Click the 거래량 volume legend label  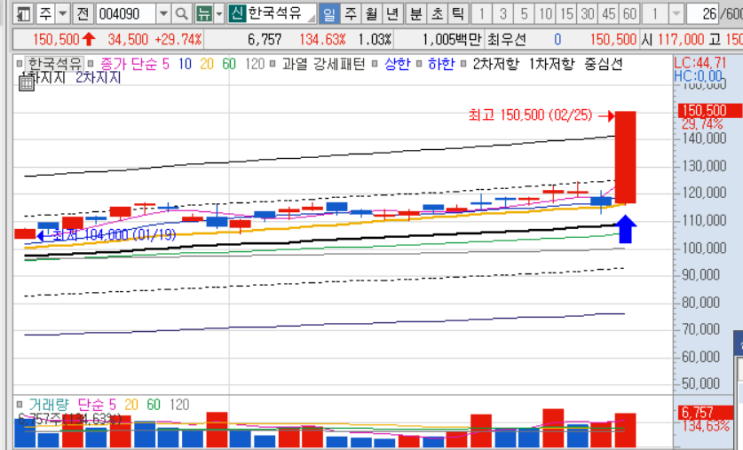pos(48,405)
